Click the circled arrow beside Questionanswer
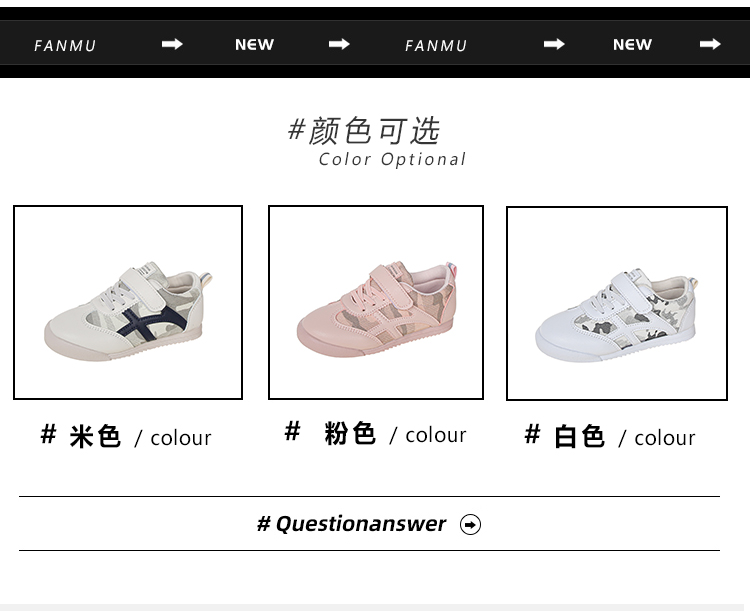Viewport: 750px width, 611px height. point(470,524)
